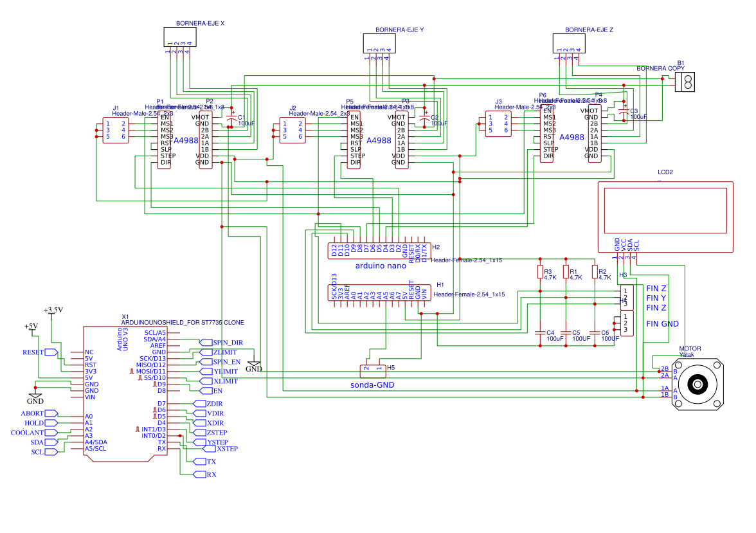Select resistor R2 4.7K

click(595, 272)
